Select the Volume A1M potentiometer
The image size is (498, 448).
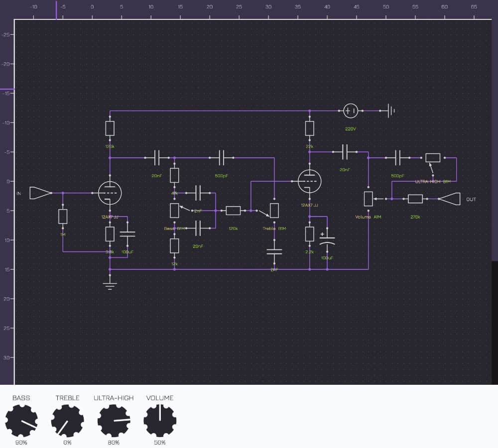369,199
